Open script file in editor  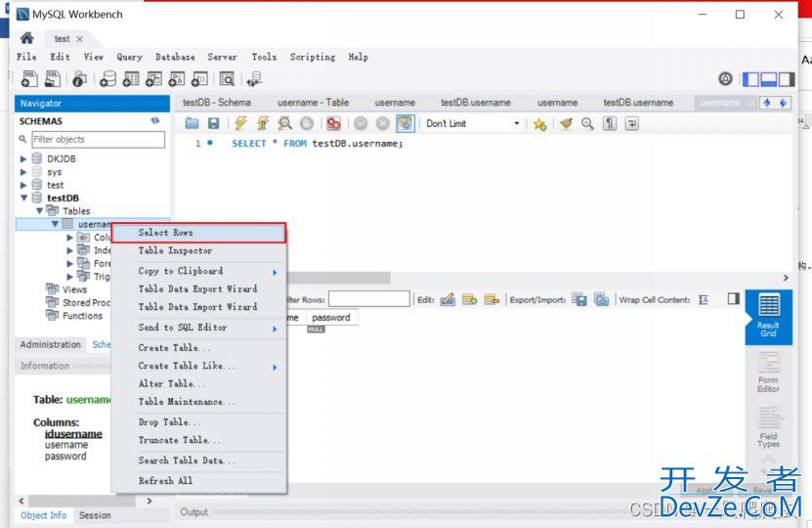pyautogui.click(x=192, y=123)
